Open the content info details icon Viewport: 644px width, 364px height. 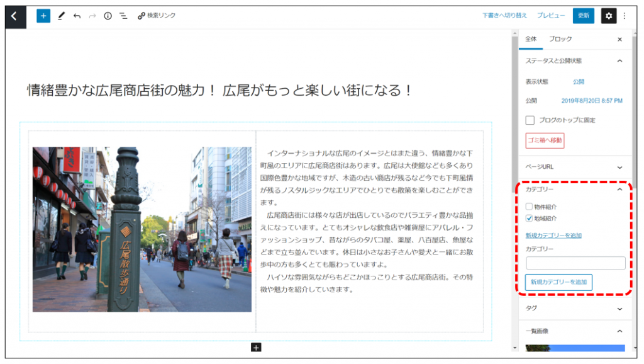pyautogui.click(x=108, y=16)
